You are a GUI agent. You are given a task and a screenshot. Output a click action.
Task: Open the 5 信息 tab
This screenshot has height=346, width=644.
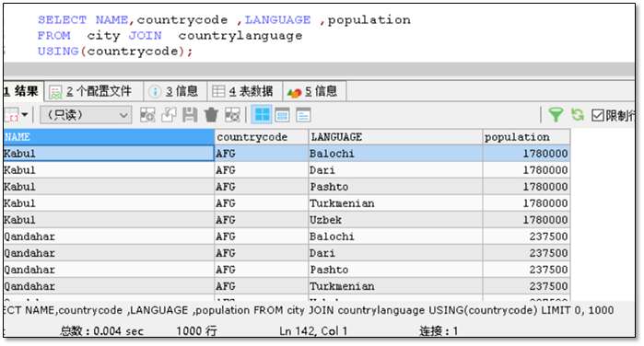314,91
